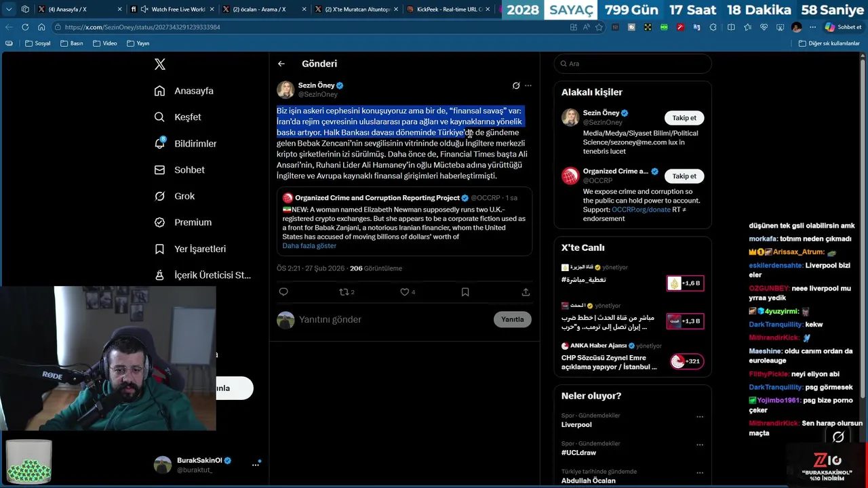
Task: Open Grok from sidebar
Action: pos(175,197)
